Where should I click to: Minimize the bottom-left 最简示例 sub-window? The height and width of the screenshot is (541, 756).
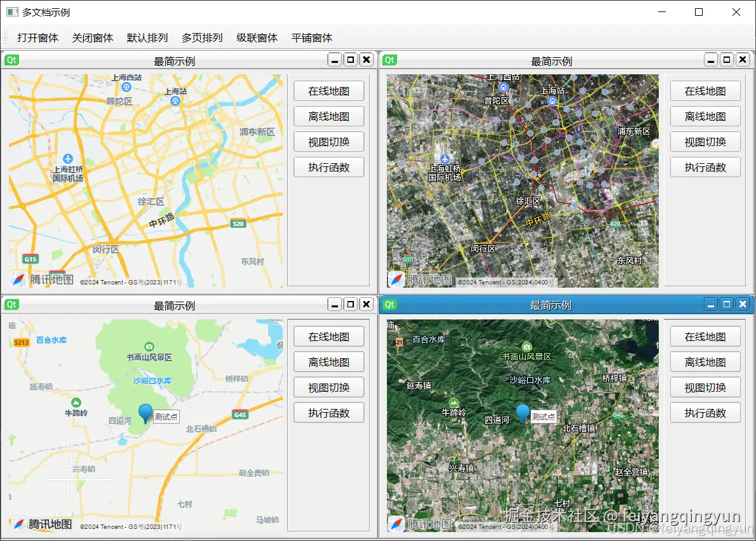[x=335, y=304]
